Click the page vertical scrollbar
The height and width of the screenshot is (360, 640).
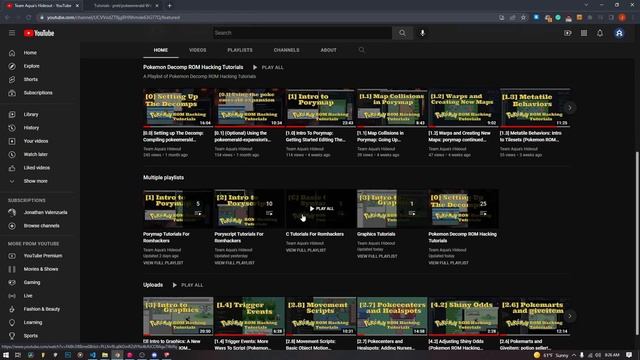pos(637,243)
